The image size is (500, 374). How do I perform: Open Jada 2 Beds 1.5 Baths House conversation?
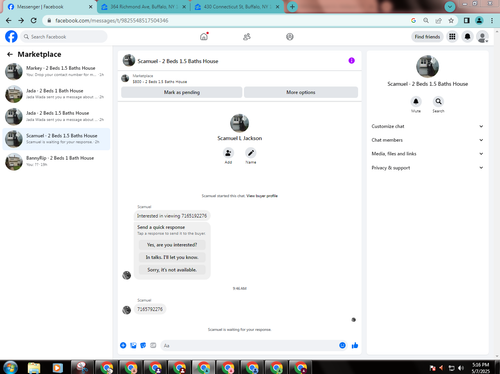[x=56, y=116]
